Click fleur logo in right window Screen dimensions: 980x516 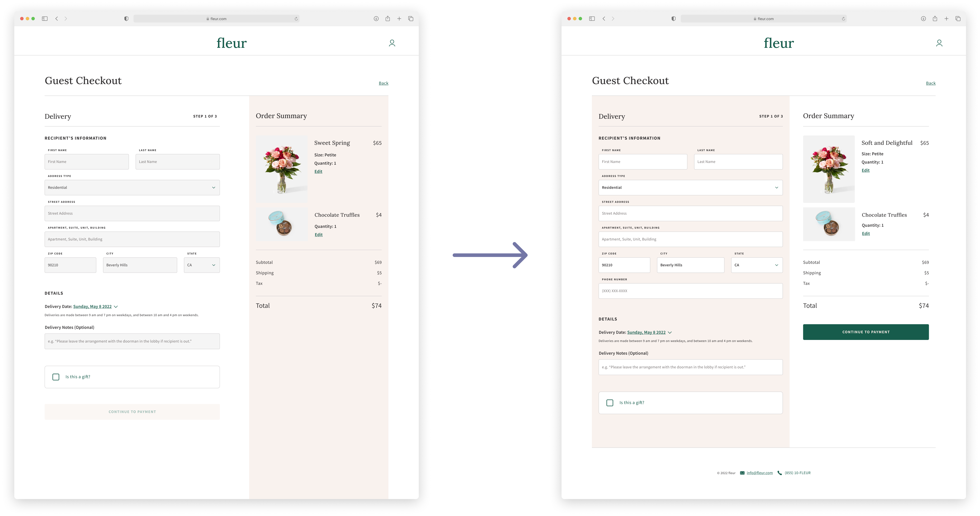[x=779, y=43]
